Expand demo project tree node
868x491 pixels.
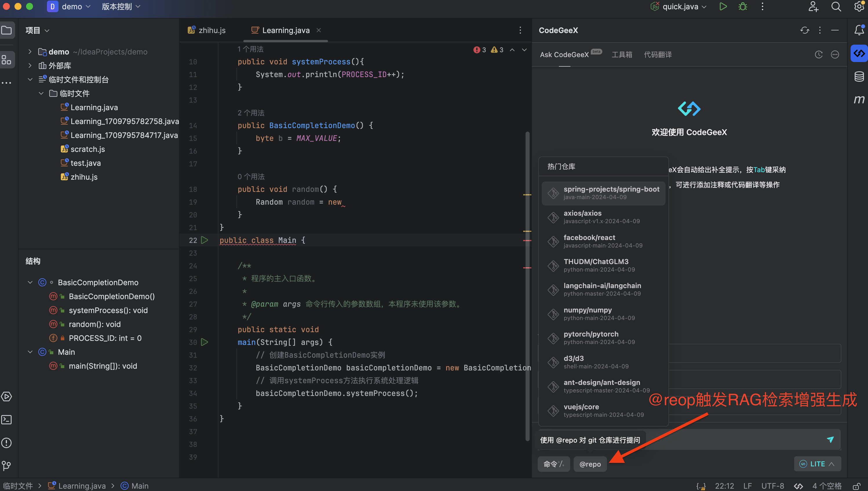pos(30,52)
